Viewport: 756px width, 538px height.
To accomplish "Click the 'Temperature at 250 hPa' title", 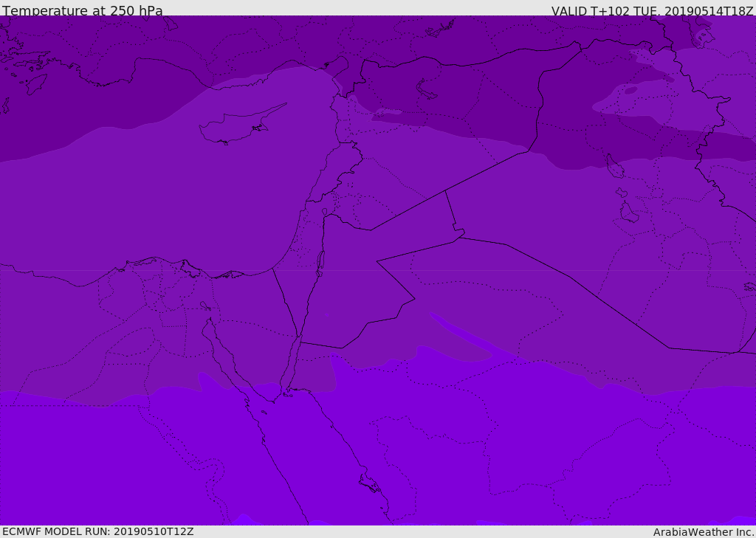I will (x=83, y=10).
